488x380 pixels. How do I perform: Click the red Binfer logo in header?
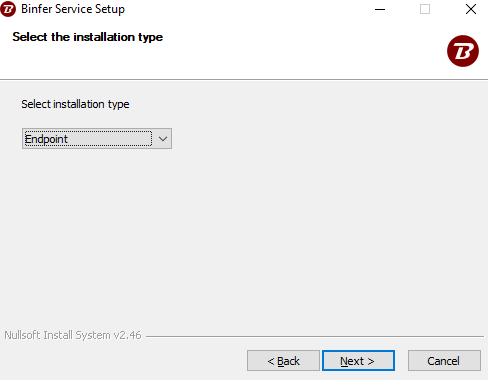[x=463, y=51]
